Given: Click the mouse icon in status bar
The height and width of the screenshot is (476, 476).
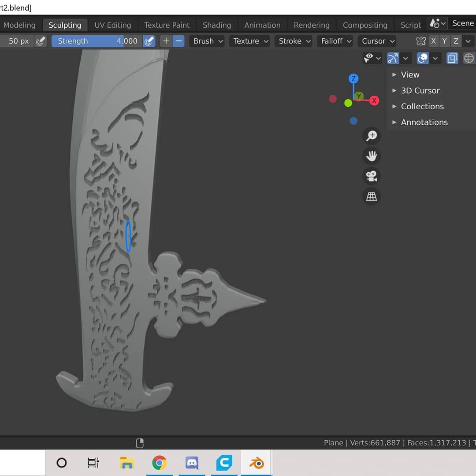Looking at the screenshot, I should pos(140,443).
